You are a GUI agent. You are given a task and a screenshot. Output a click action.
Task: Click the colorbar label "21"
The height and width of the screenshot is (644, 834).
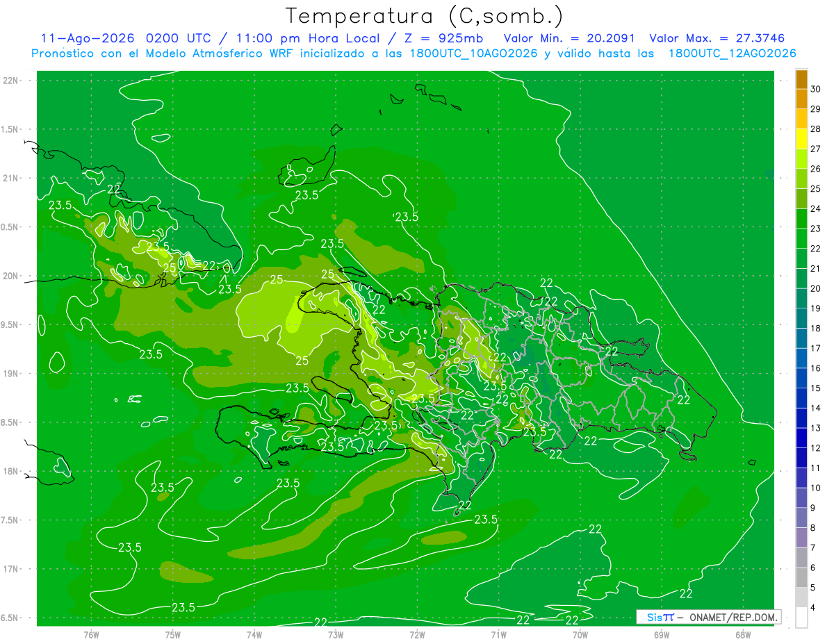tap(816, 269)
